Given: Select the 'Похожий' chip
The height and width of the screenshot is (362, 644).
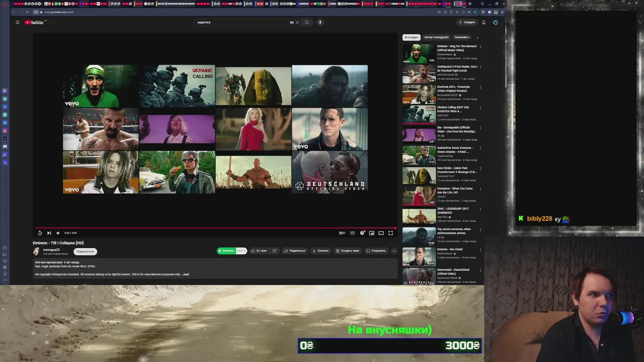Looking at the screenshot, I should pyautogui.click(x=462, y=37).
